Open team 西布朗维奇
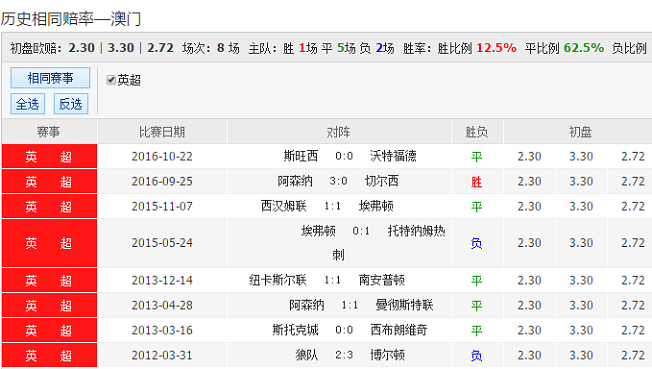This screenshot has width=652, height=369. [x=399, y=330]
